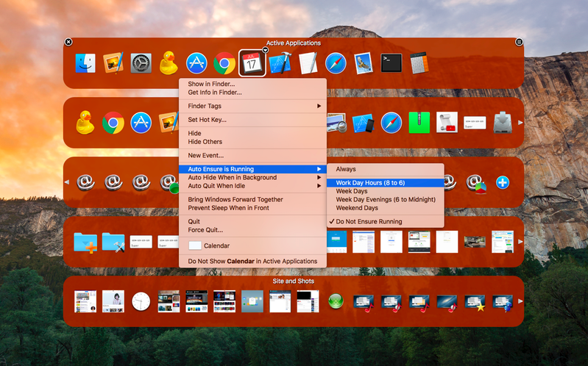Activate Safari in the Active Applications row
This screenshot has width=588, height=366.
pyautogui.click(x=336, y=63)
